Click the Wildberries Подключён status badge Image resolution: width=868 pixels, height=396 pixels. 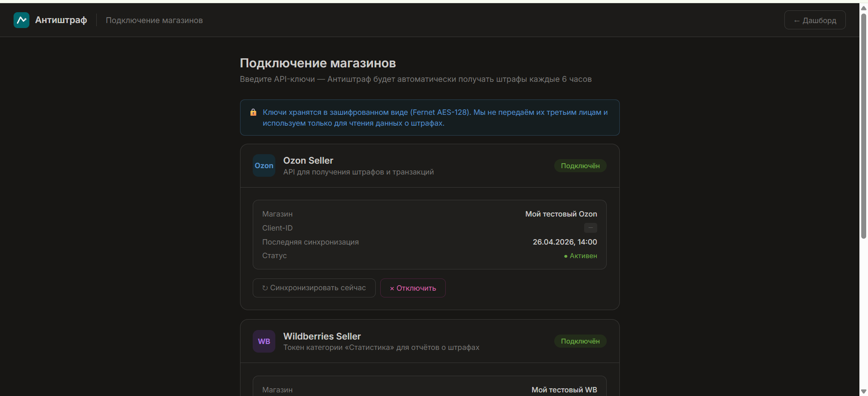coord(580,341)
